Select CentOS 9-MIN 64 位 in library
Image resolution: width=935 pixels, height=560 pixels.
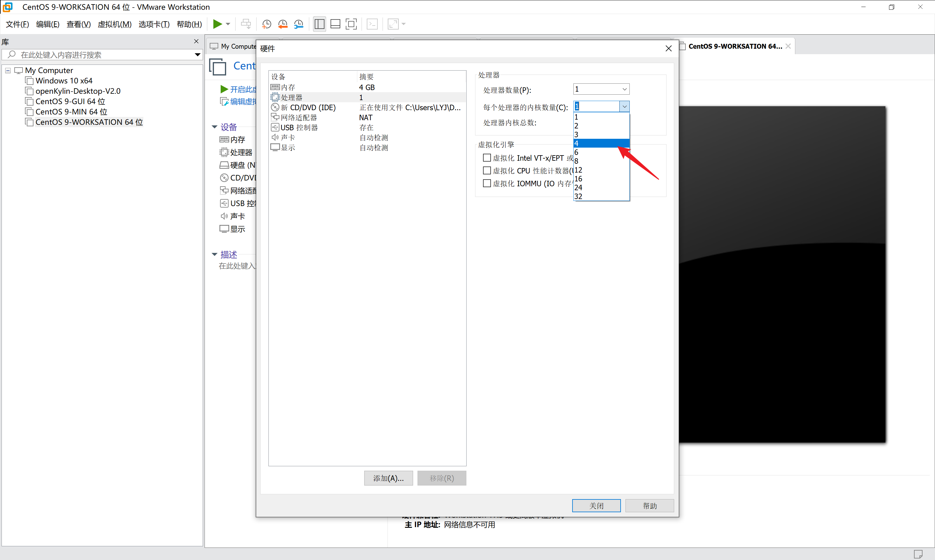71,112
